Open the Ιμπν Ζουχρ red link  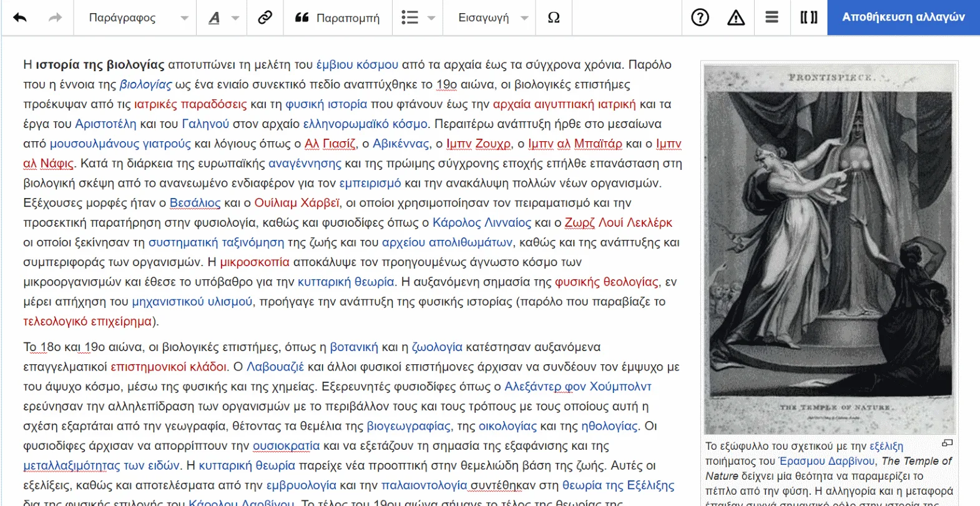[x=478, y=144]
